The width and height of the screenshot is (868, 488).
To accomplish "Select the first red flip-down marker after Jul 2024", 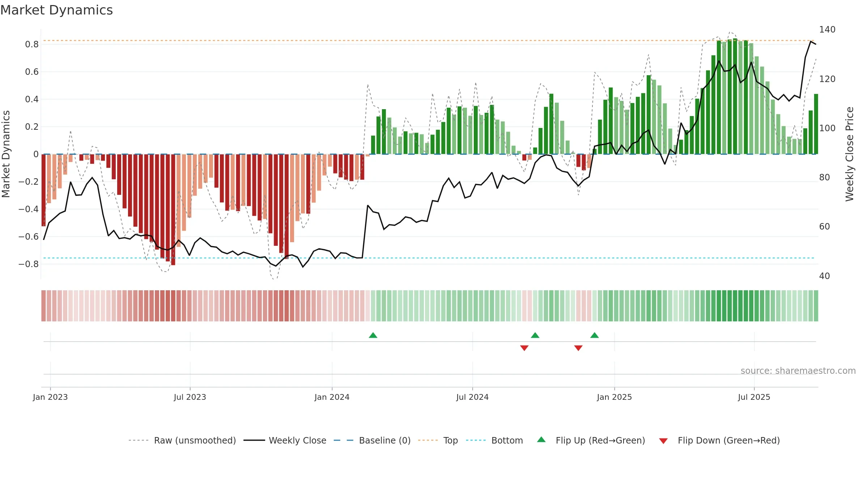I will (x=524, y=348).
